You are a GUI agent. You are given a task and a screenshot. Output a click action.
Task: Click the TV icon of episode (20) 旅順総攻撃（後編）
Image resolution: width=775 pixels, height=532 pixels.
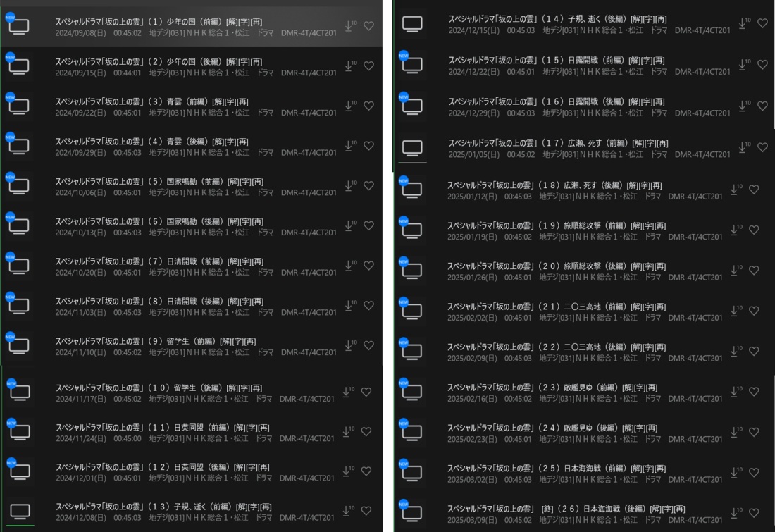[x=412, y=271]
